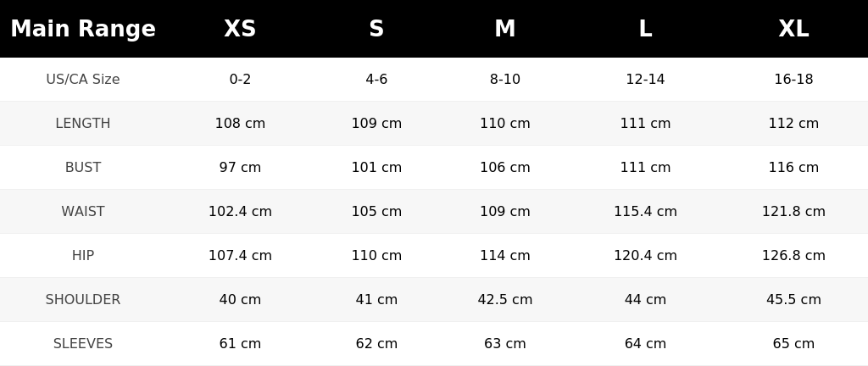Select the LENGTH row label
Image resolution: width=868 pixels, height=366 pixels.
tap(83, 124)
